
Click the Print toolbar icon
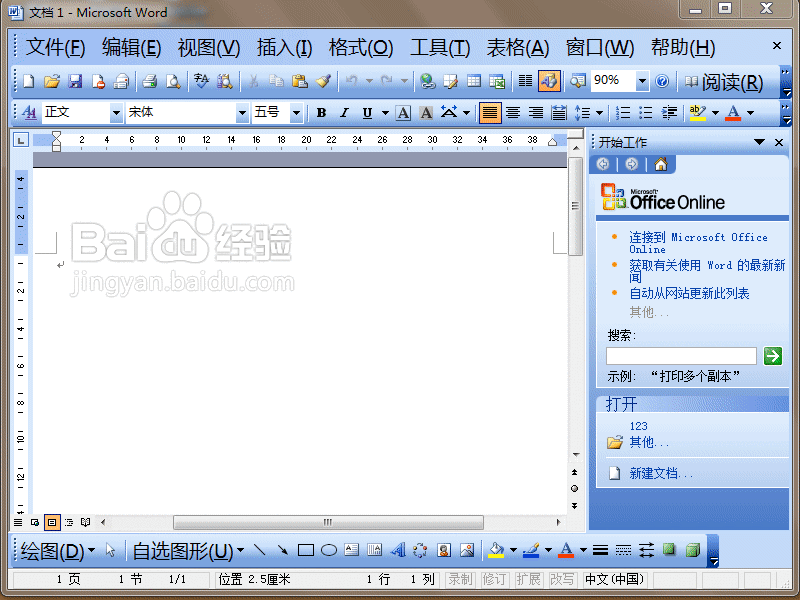[x=149, y=81]
